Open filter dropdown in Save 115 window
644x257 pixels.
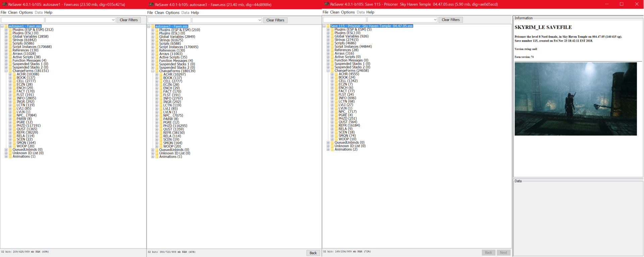point(435,20)
